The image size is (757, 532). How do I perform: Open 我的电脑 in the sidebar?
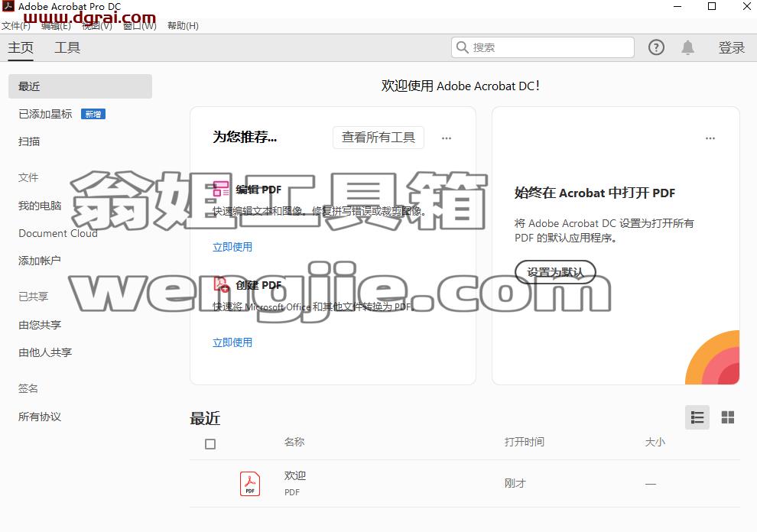coord(40,206)
